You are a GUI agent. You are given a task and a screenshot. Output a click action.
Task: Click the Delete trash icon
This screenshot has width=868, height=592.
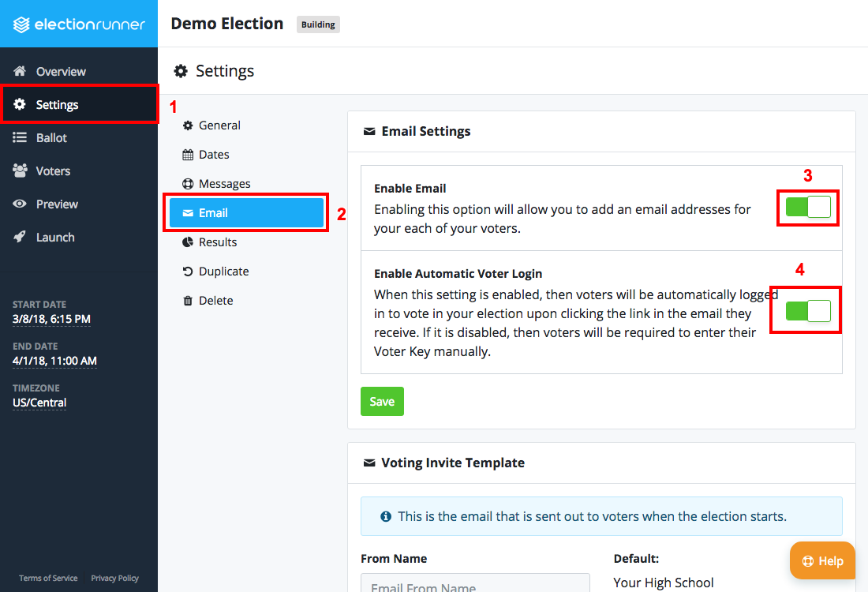[x=187, y=300]
